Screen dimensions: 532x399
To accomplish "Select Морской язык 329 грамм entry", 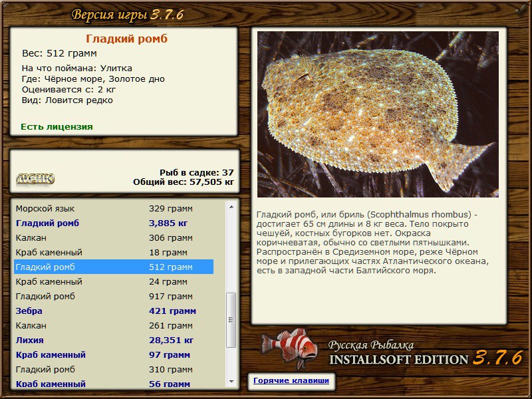I will point(113,209).
